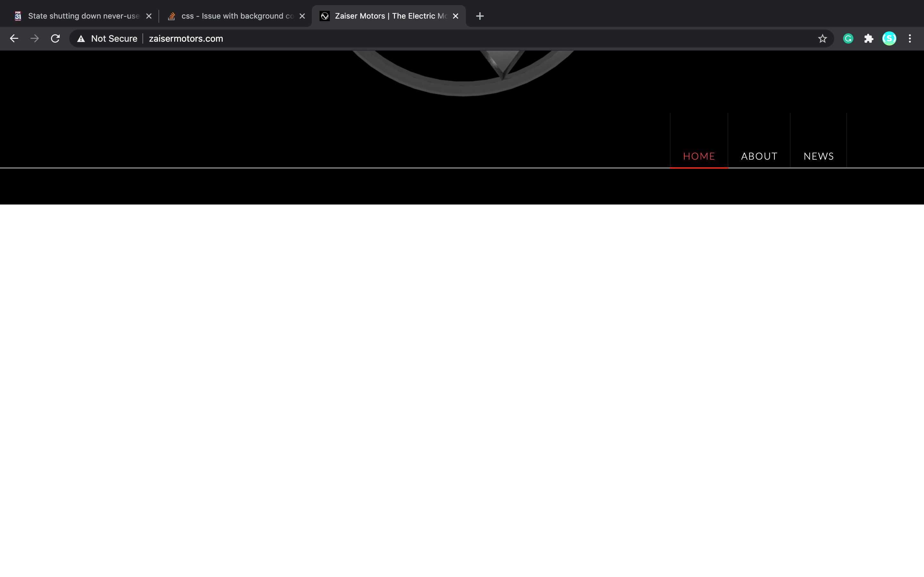Open the NEWS navigation link
924x577 pixels.
pyautogui.click(x=819, y=156)
